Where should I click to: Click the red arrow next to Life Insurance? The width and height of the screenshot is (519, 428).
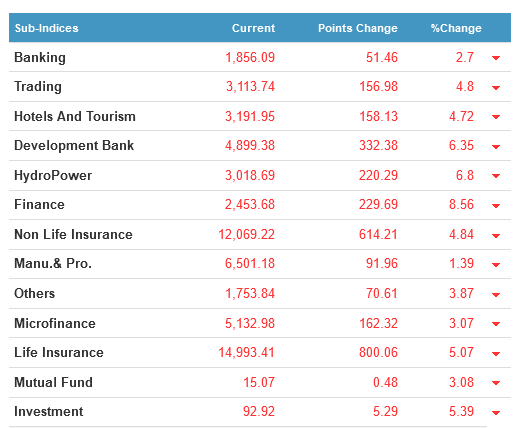tap(496, 354)
